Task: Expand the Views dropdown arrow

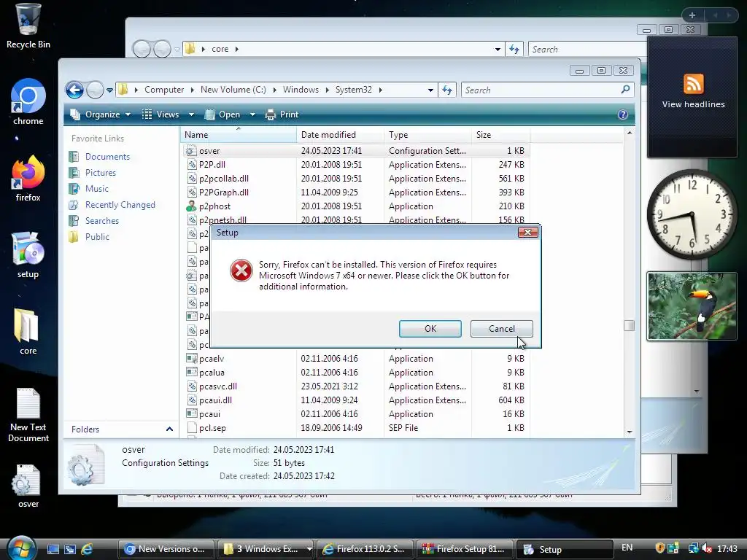Action: (191, 114)
